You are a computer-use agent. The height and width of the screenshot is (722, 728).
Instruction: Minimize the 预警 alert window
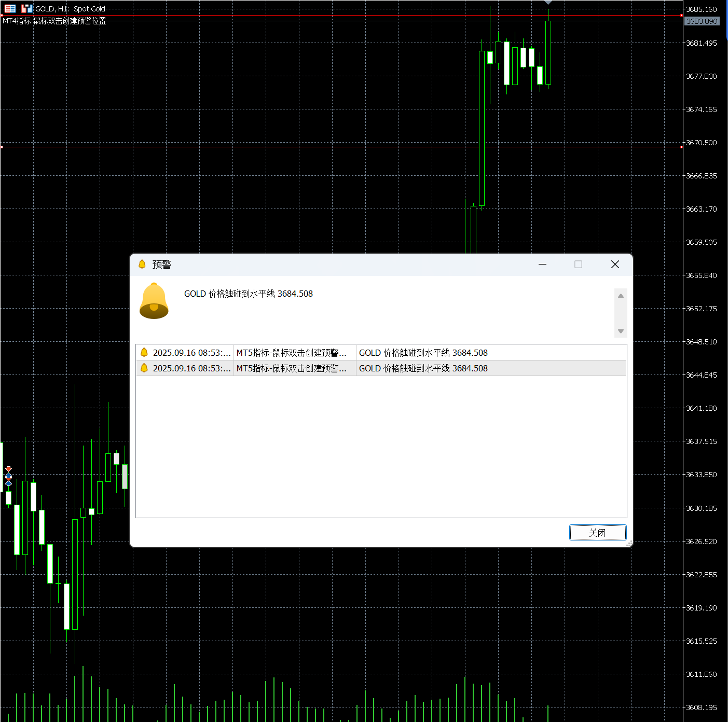pyautogui.click(x=542, y=265)
